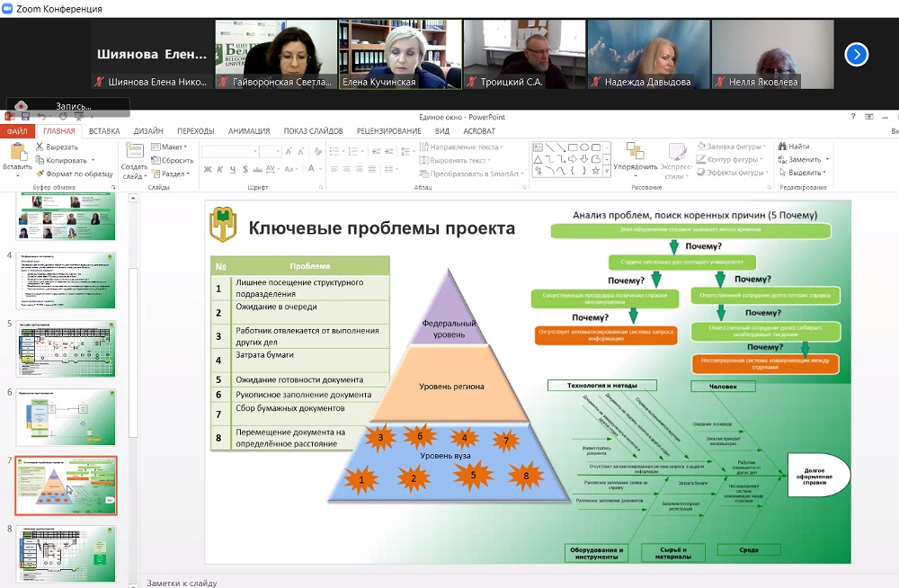Cut selection with Вырезать scissors
The image size is (899, 588).
point(56,147)
